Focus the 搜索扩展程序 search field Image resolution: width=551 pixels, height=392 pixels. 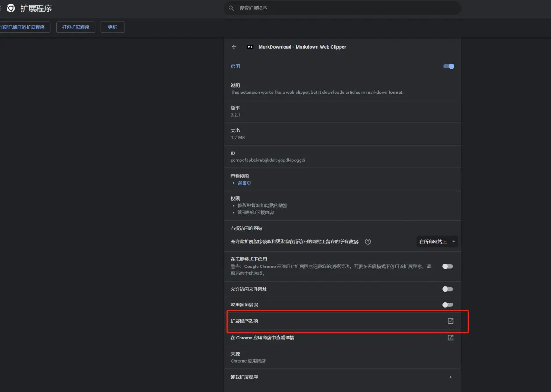coord(342,8)
